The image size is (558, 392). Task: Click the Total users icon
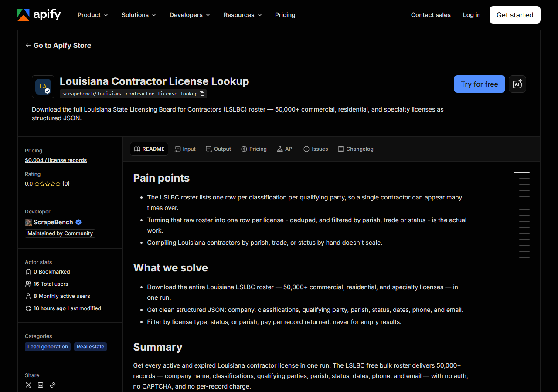point(28,284)
